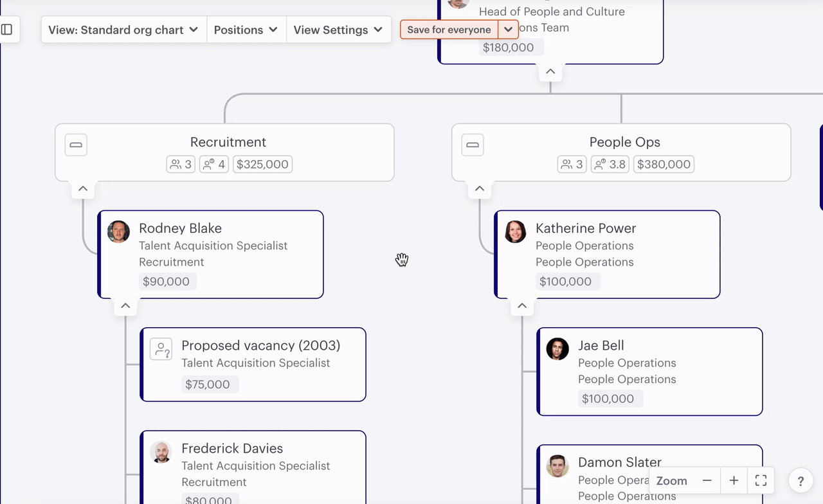Click the People Ops FTE count icon
This screenshot has height=504, width=823.
599,165
